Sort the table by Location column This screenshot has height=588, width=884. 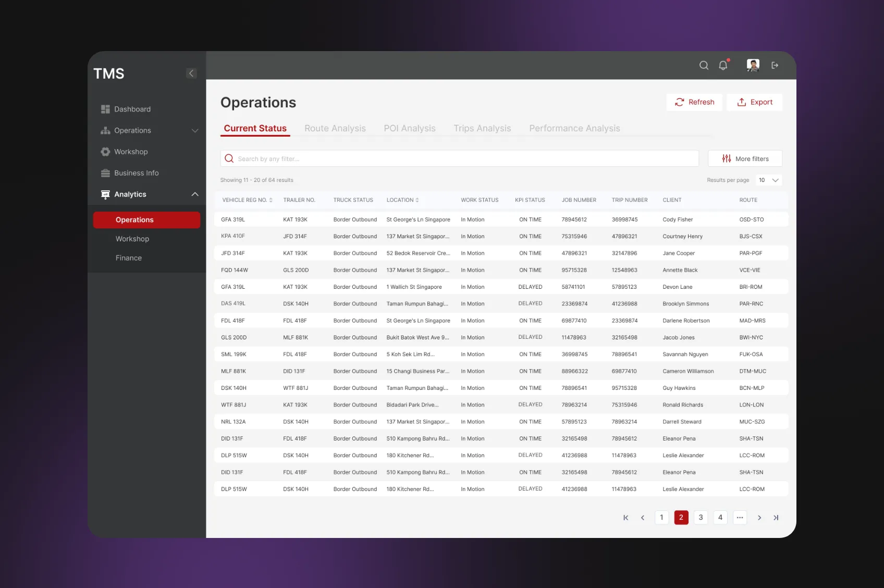pyautogui.click(x=417, y=200)
